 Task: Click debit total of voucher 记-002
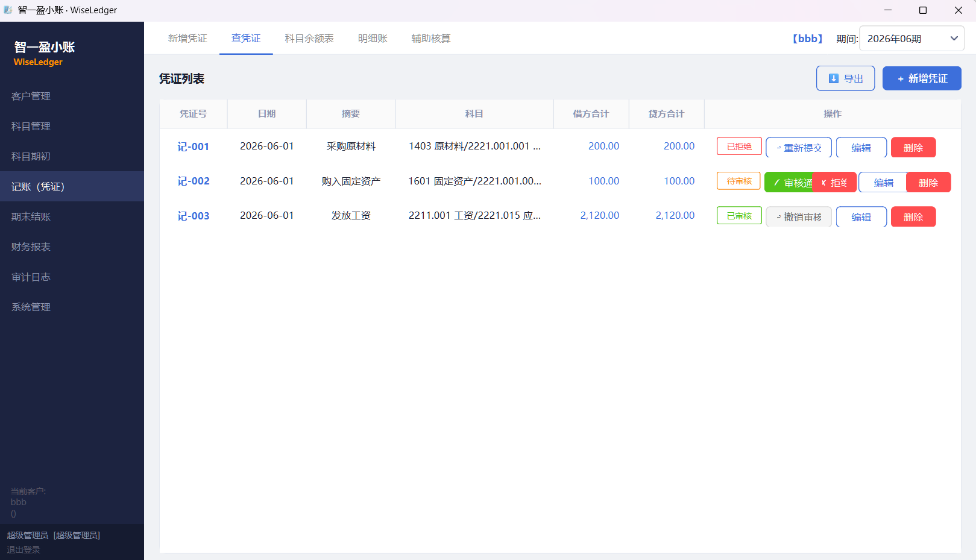[604, 181]
